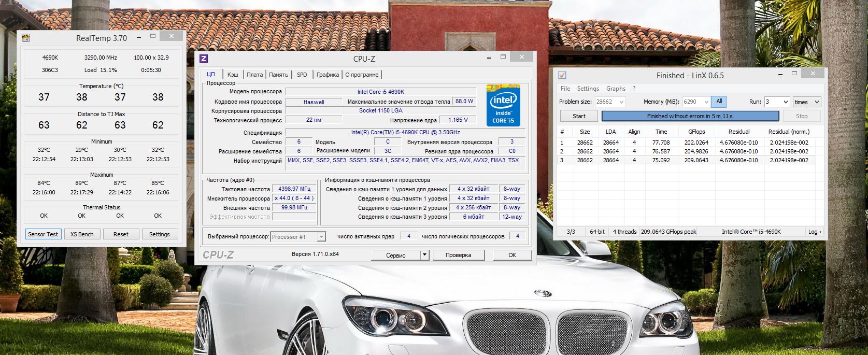Click the Intel Core i5 4690K model field
The image size is (868, 355).
[381, 92]
